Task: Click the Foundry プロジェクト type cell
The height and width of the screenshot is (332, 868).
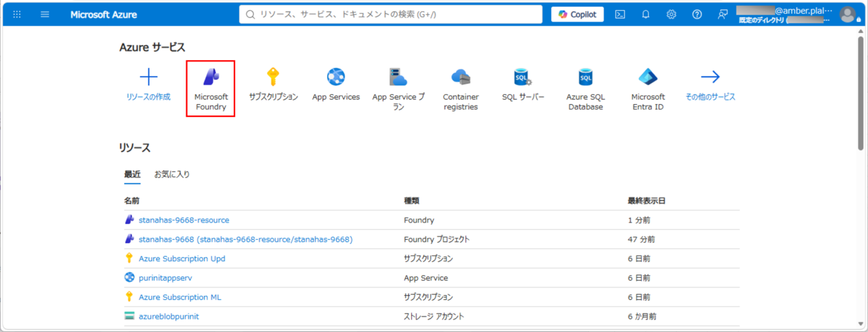Action: coord(437,239)
